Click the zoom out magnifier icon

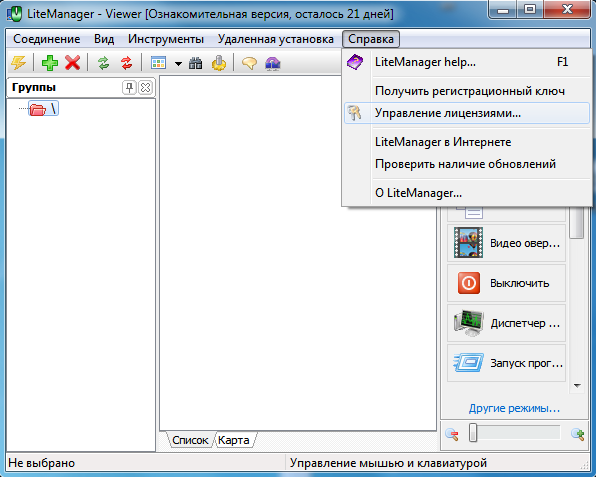tap(452, 434)
